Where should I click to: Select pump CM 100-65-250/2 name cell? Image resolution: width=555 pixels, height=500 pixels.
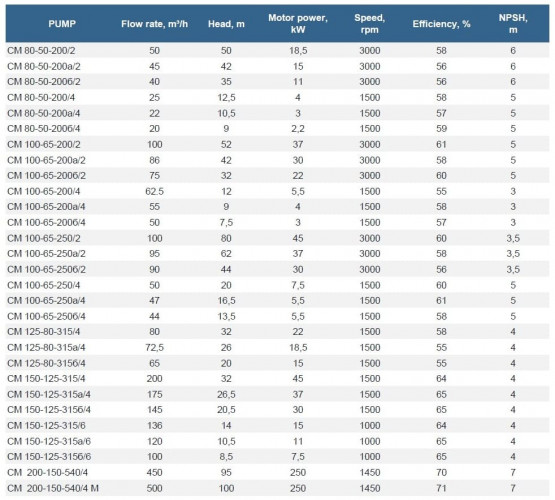pyautogui.click(x=44, y=238)
